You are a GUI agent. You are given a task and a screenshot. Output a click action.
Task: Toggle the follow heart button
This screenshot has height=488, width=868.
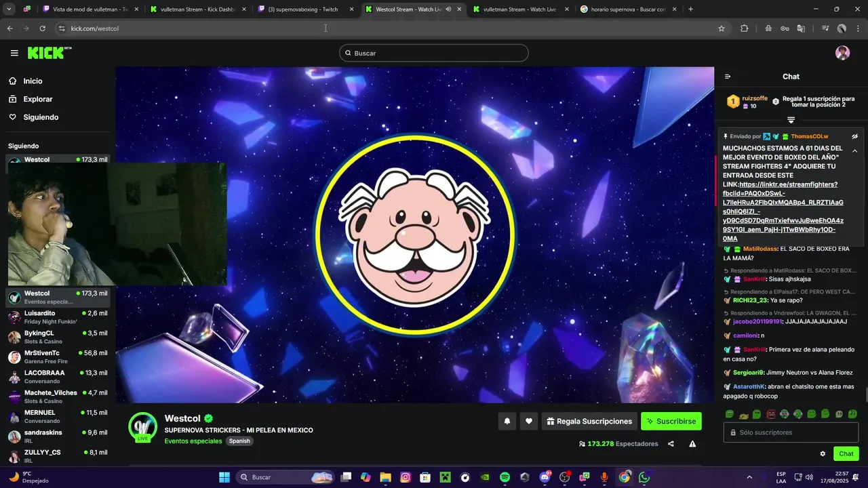tap(529, 421)
